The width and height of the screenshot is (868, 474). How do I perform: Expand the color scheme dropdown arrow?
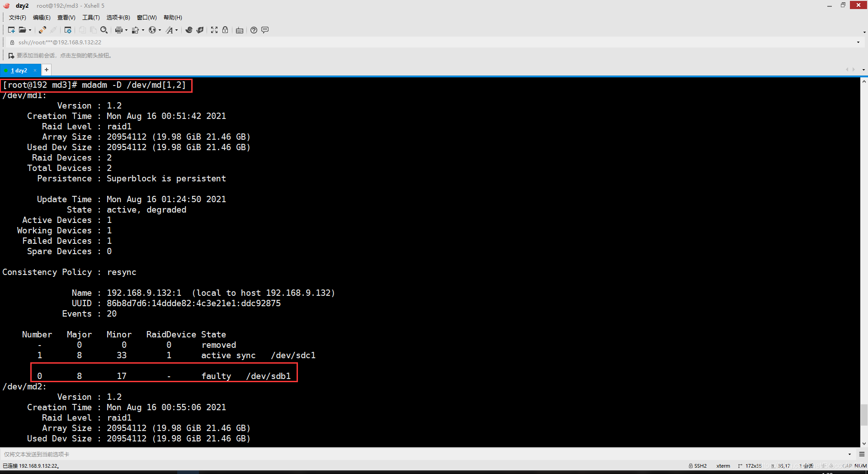click(143, 30)
